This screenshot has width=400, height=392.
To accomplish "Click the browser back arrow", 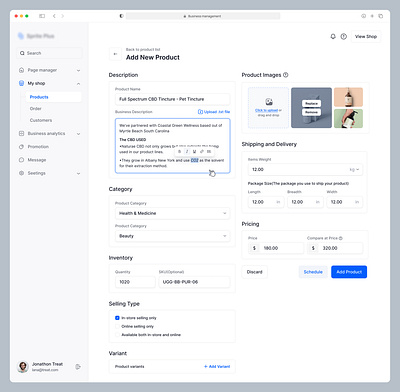I will coord(54,16).
